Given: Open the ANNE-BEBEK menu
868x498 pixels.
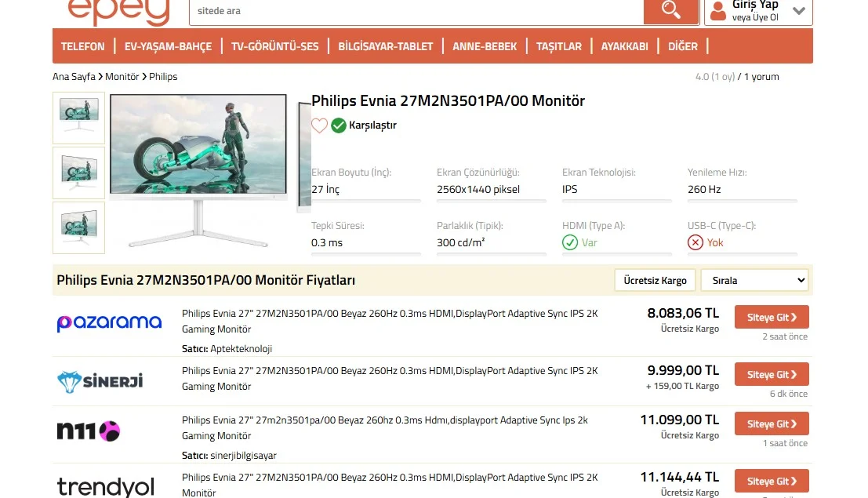Looking at the screenshot, I should pos(485,46).
